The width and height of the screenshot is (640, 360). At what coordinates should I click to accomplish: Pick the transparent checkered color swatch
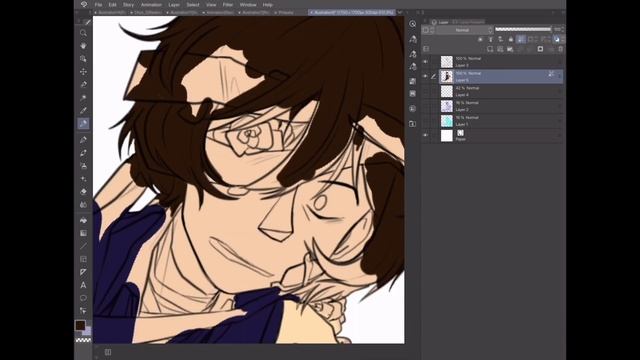click(83, 340)
